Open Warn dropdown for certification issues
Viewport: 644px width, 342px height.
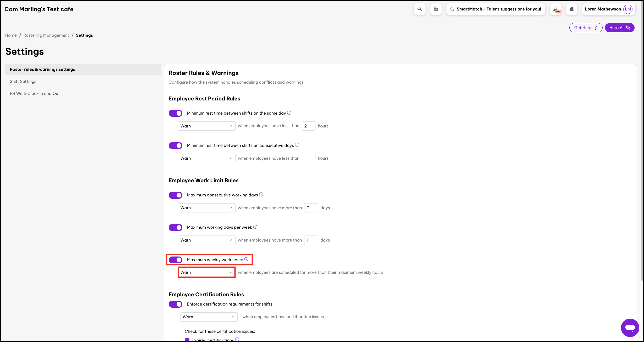click(209, 317)
